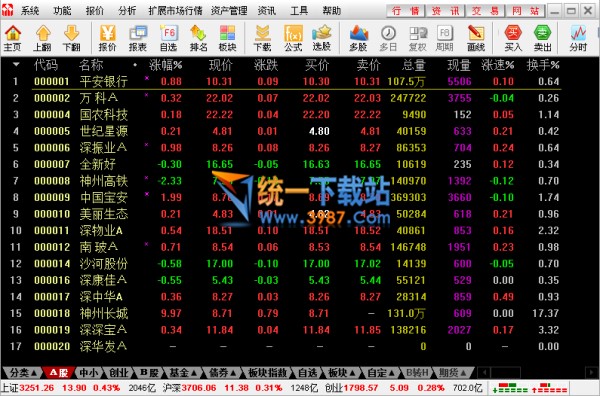Click the 资讯 button at top right
600x396 pixels.
[x=445, y=11]
